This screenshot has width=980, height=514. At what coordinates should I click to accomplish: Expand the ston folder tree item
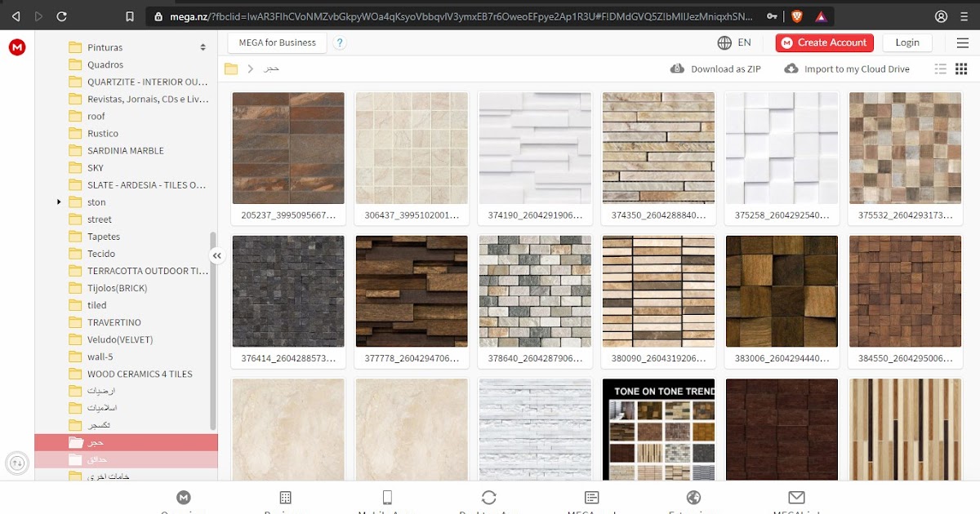click(x=57, y=202)
